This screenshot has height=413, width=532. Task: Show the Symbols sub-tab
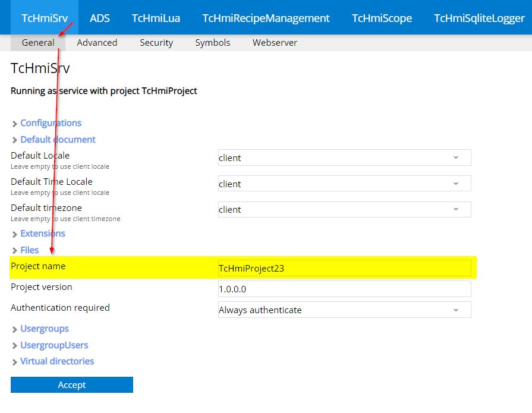coord(213,43)
